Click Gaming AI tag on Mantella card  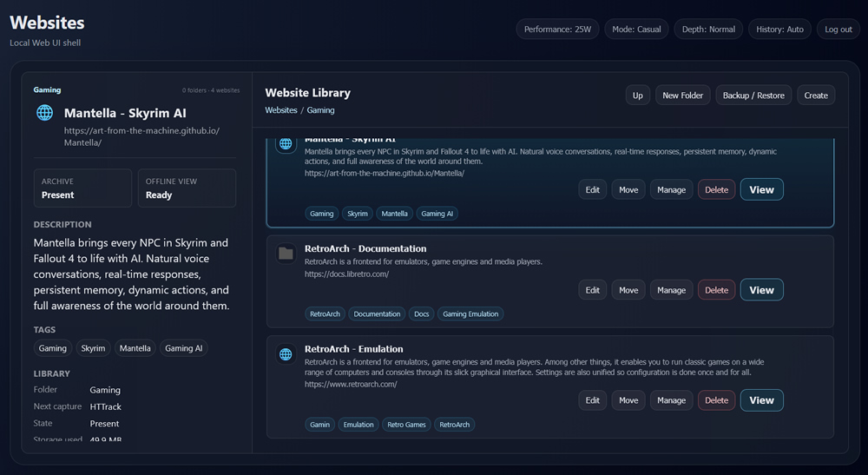(437, 214)
